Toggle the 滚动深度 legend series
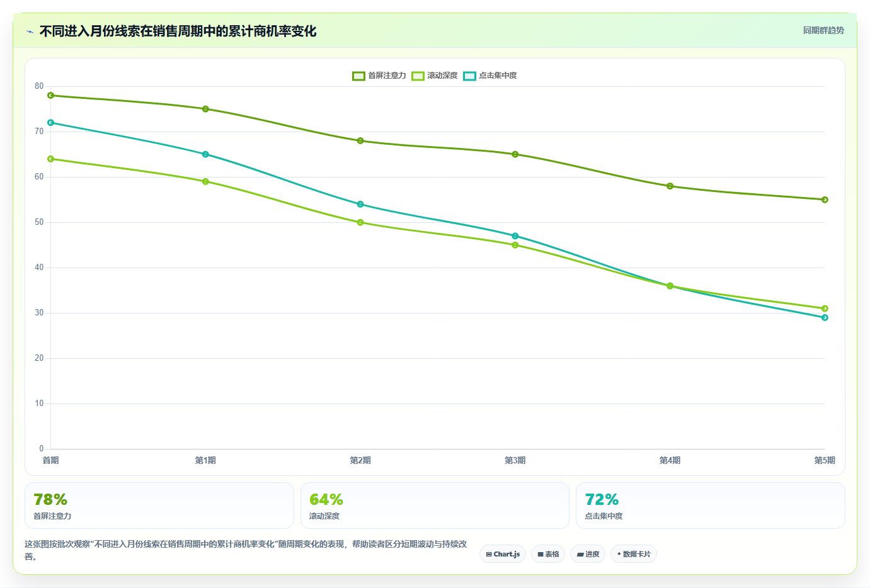Image resolution: width=870 pixels, height=588 pixels. (x=435, y=76)
